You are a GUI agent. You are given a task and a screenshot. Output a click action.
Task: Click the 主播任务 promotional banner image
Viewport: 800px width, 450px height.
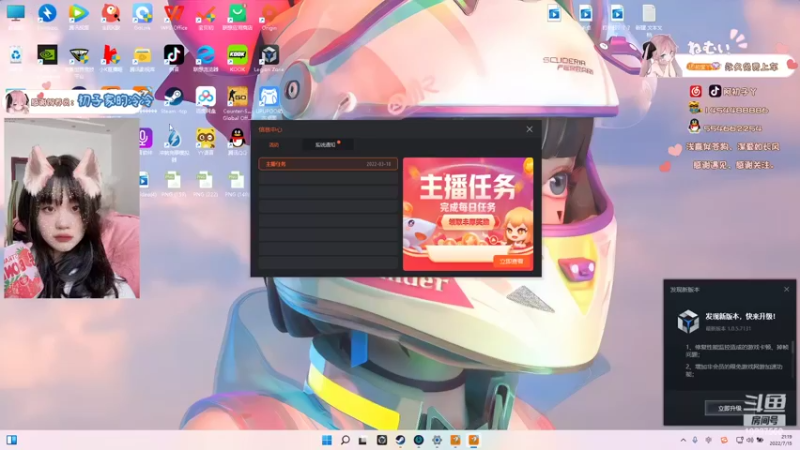[x=468, y=214]
